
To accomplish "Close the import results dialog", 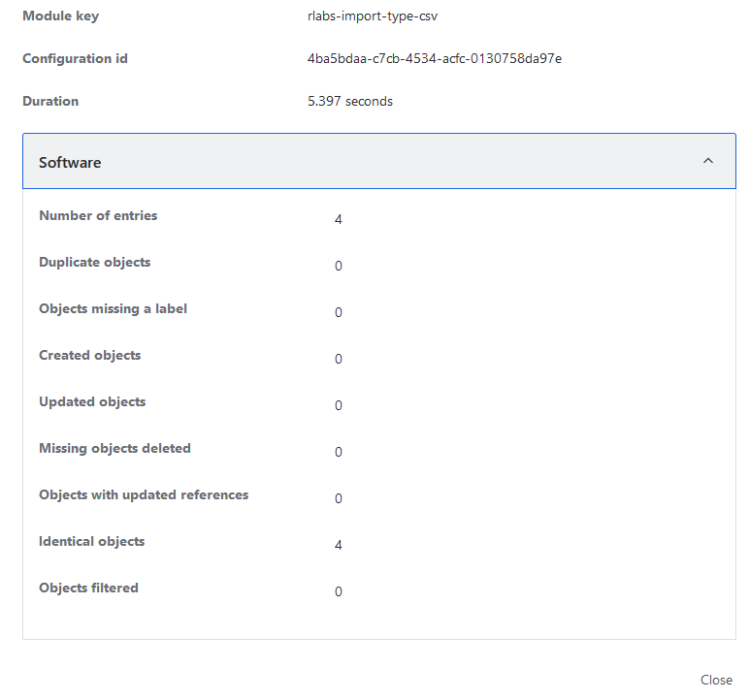I will (x=716, y=680).
